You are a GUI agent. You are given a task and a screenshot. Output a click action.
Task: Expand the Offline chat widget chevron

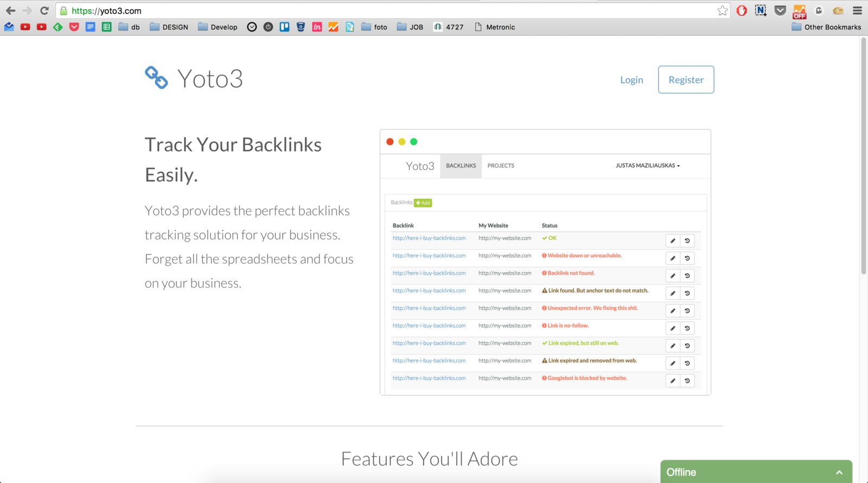(839, 472)
